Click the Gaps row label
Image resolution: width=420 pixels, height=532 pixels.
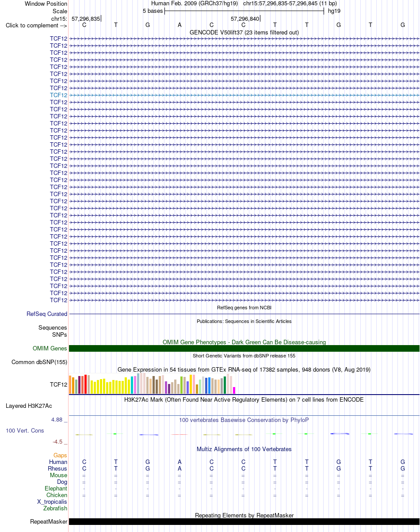pyautogui.click(x=60, y=455)
